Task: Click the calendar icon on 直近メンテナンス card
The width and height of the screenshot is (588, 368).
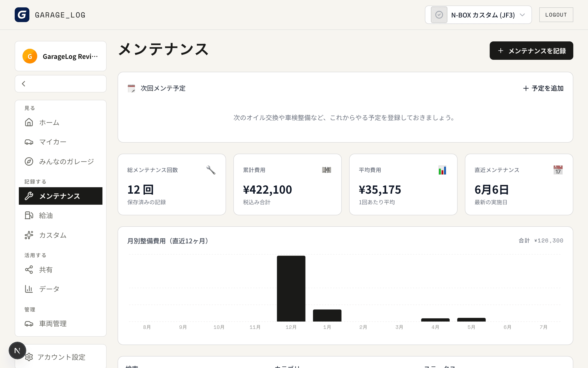Action: click(x=558, y=170)
